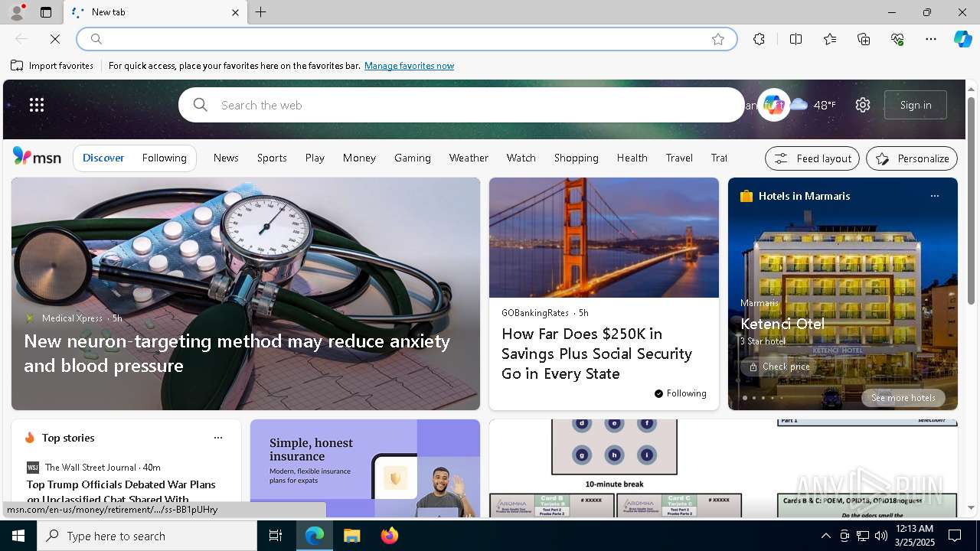Open the notification center icon
980x551 pixels.
pos(955,536)
